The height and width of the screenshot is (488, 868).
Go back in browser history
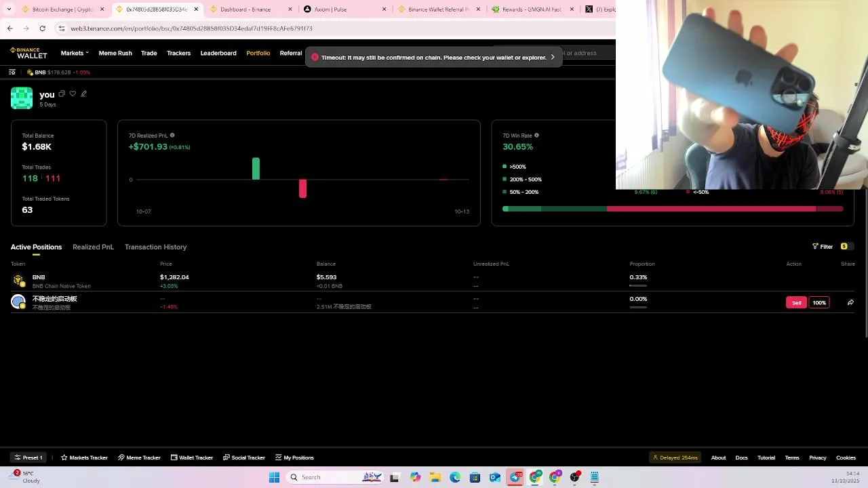9,28
